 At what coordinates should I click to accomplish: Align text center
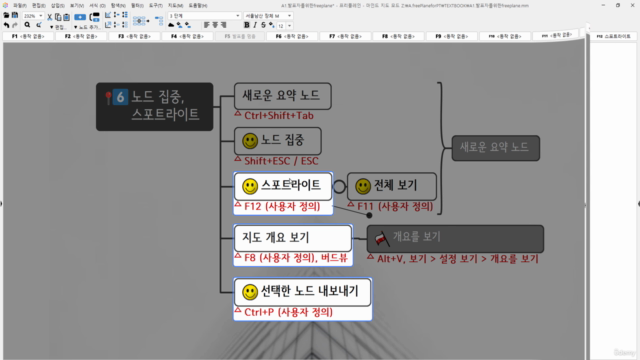tap(215, 25)
